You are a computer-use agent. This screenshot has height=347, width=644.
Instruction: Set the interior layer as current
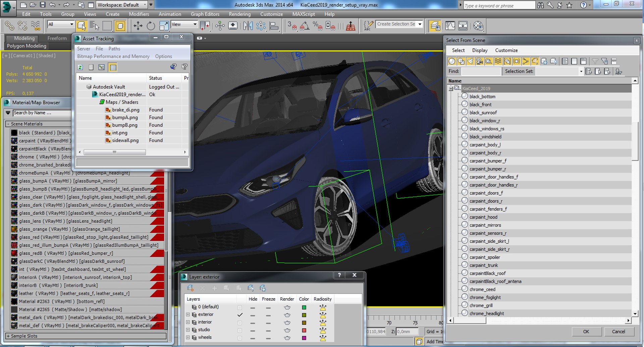(239, 323)
